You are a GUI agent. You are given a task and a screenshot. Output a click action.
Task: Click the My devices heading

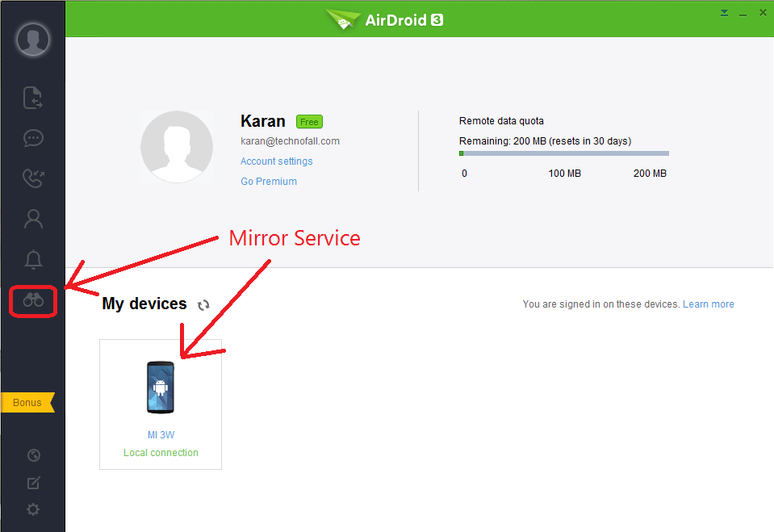[144, 304]
